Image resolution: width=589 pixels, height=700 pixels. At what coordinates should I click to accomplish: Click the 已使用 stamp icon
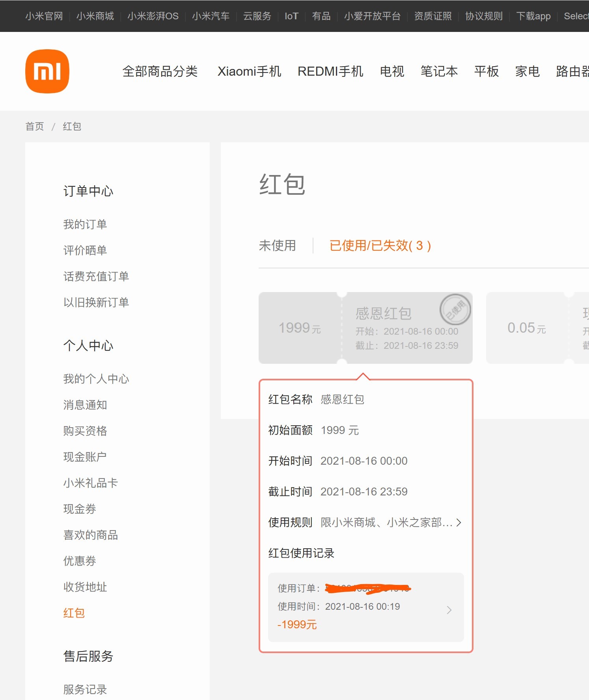pyautogui.click(x=455, y=310)
